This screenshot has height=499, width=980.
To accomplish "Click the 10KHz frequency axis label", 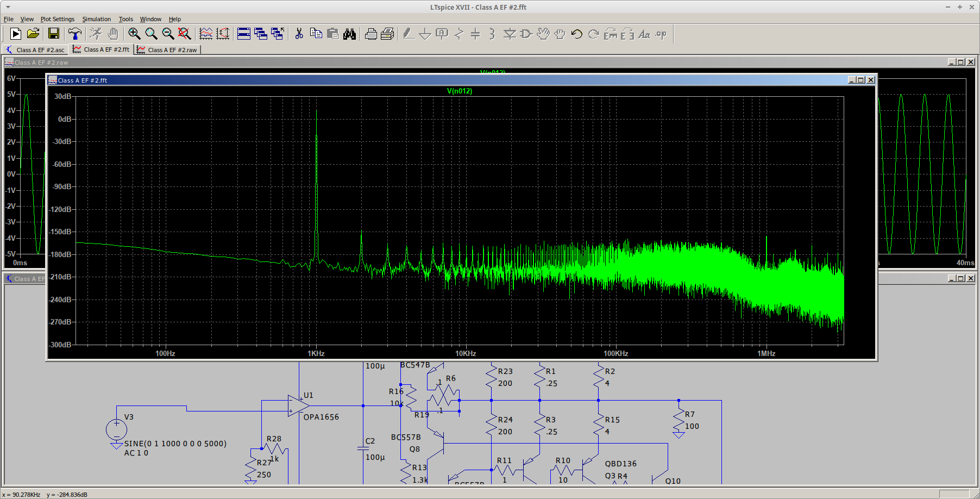I will [x=466, y=353].
